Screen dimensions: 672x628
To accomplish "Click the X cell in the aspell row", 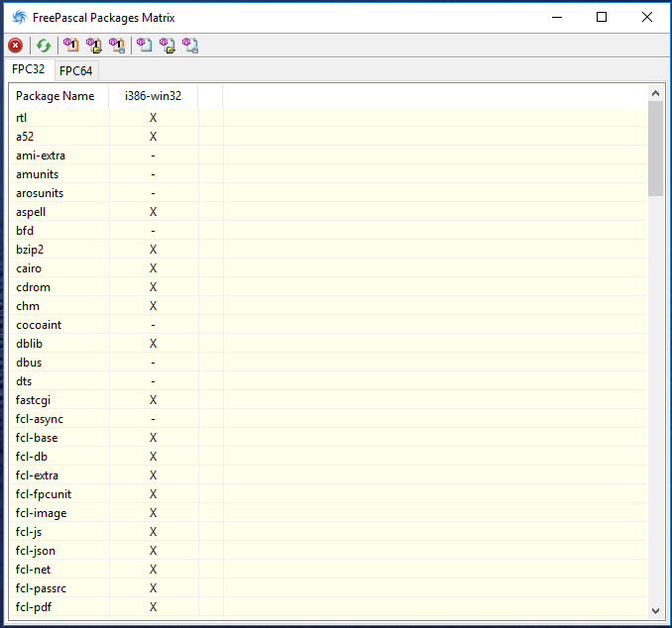I will (153, 212).
